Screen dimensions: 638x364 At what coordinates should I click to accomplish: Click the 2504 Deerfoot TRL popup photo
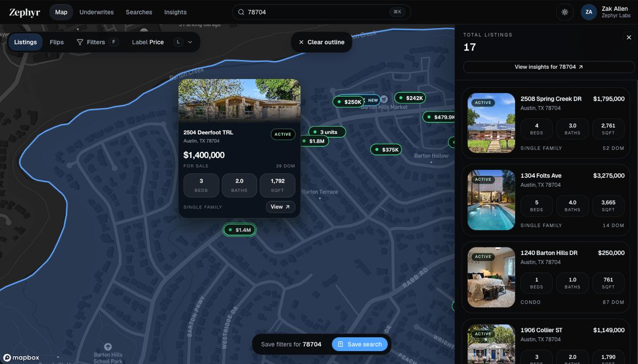pyautogui.click(x=239, y=100)
